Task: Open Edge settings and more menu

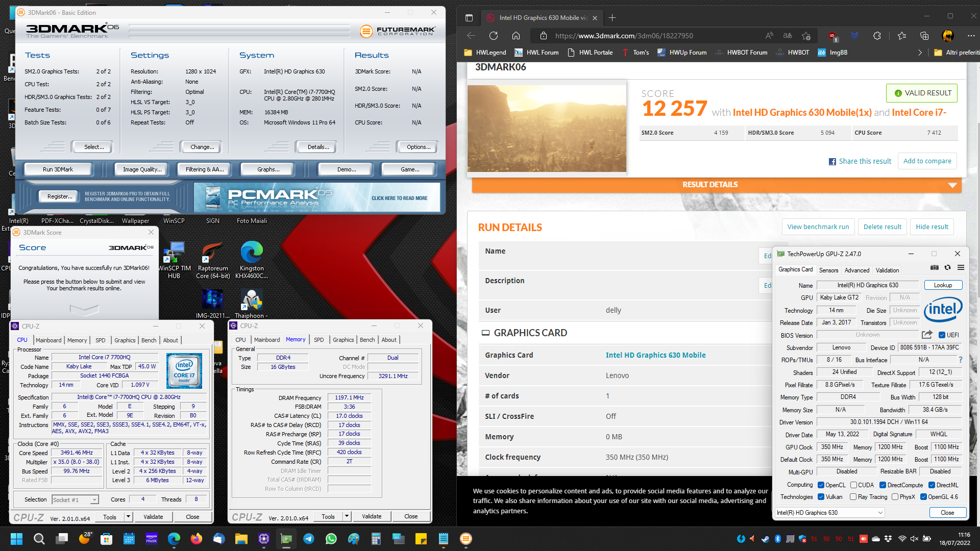Action: [x=971, y=36]
